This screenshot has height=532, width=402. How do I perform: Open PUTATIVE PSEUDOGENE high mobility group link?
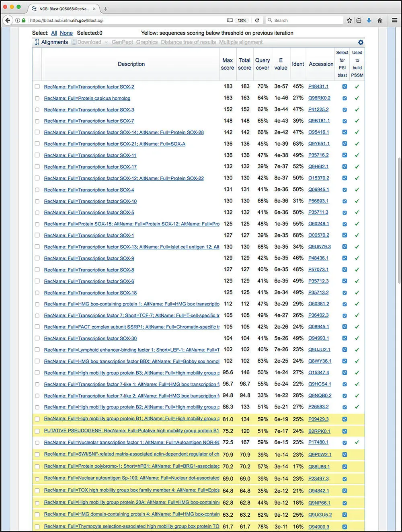click(x=131, y=431)
